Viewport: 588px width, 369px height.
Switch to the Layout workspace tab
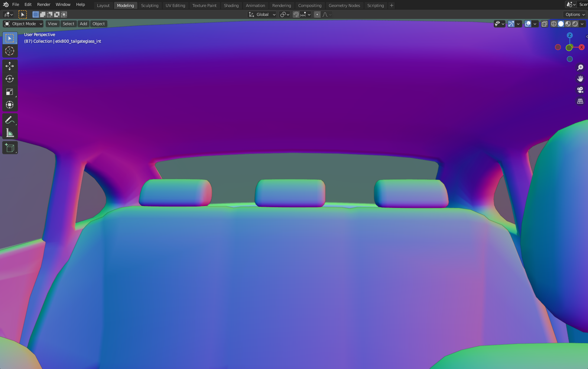click(103, 6)
